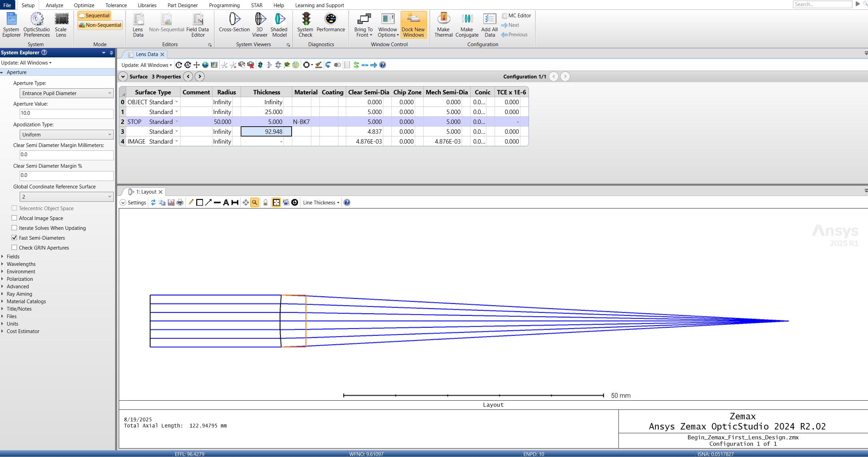Toggle Iterate Solves When Updating

tap(14, 228)
